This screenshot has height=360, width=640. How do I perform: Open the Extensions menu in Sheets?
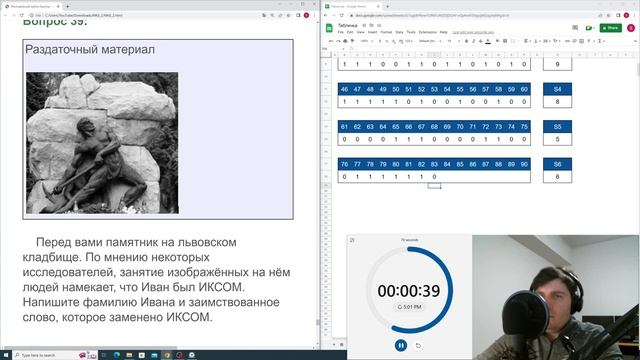(428, 32)
